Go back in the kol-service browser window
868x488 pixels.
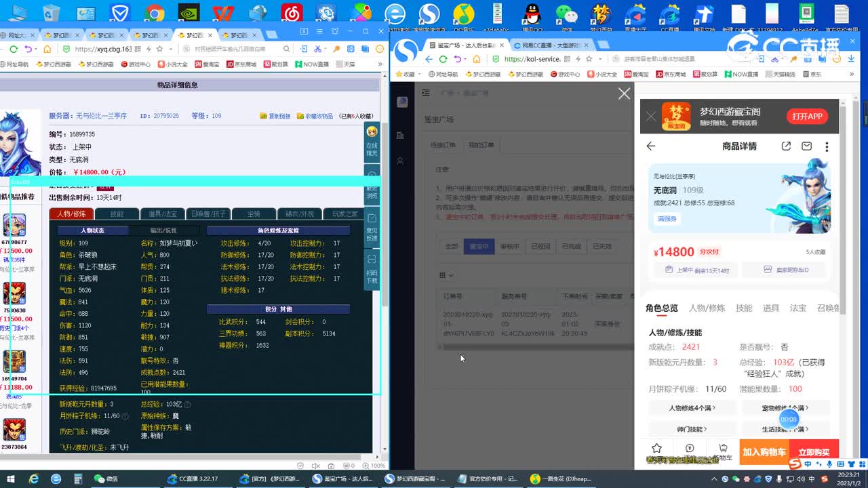pos(429,59)
